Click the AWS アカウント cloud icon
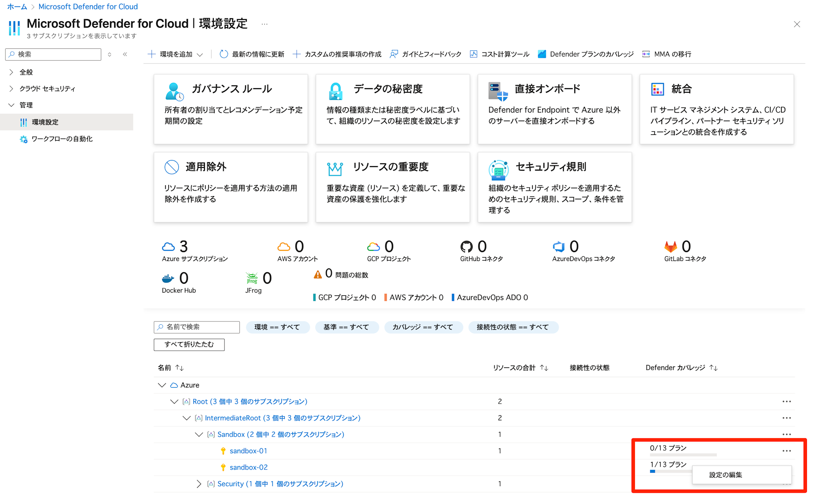This screenshot has height=504, width=813. 284,247
